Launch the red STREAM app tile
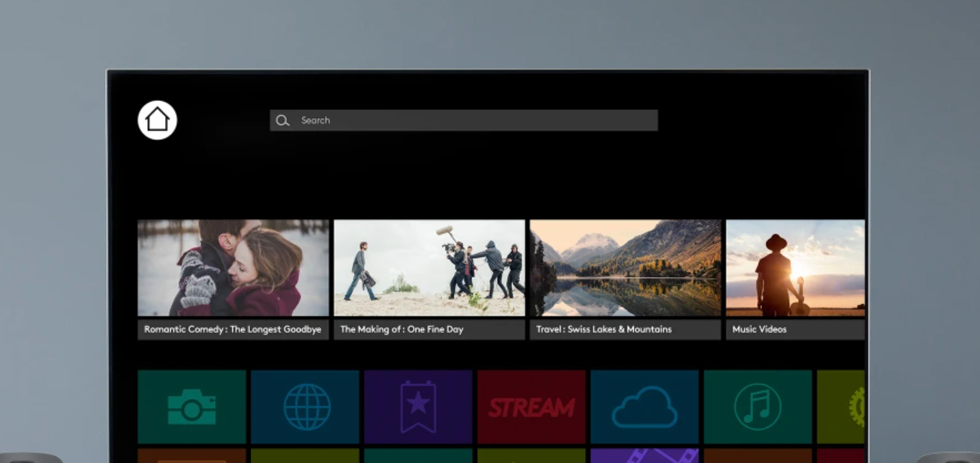 coord(531,407)
